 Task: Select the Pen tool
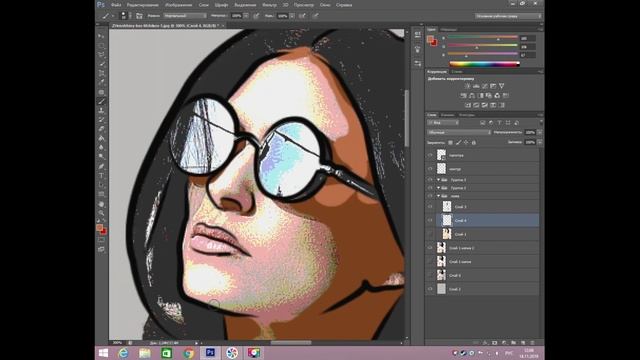point(101,167)
